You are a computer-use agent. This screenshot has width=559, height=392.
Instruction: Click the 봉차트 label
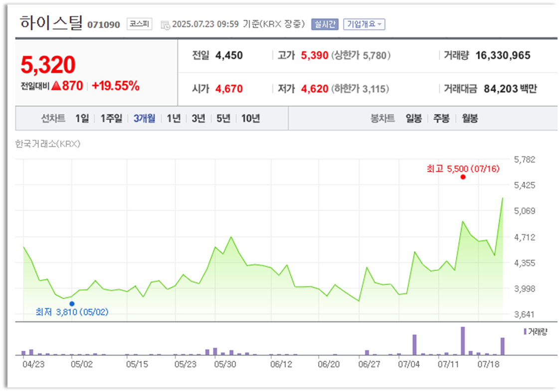click(382, 118)
